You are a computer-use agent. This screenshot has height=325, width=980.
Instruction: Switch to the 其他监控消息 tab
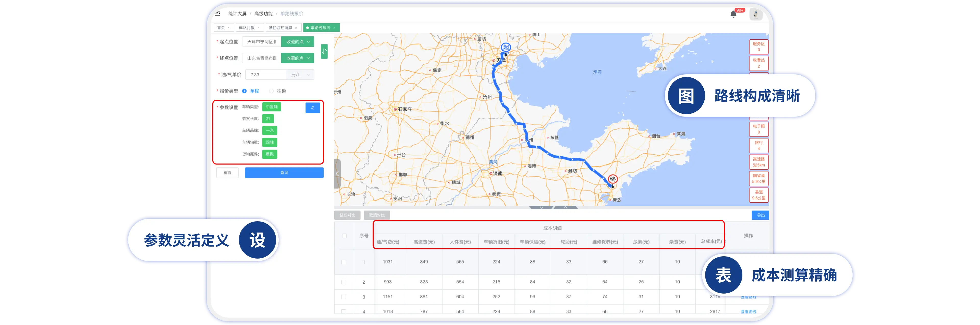pos(280,28)
